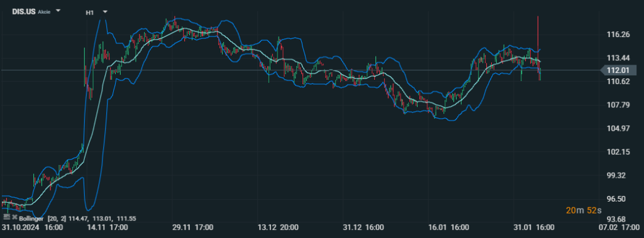This screenshot has width=644, height=238.
Task: Click the Bollinger indicator name label
Action: [31, 219]
